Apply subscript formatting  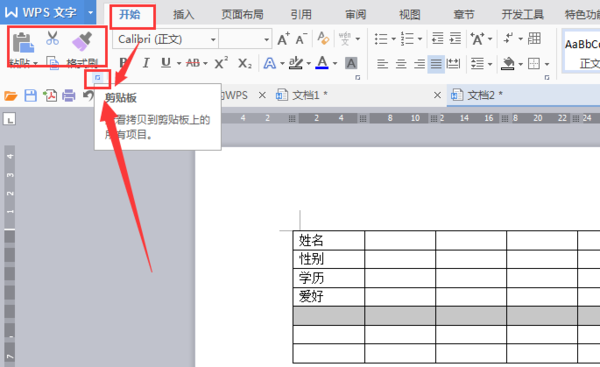pyautogui.click(x=245, y=63)
